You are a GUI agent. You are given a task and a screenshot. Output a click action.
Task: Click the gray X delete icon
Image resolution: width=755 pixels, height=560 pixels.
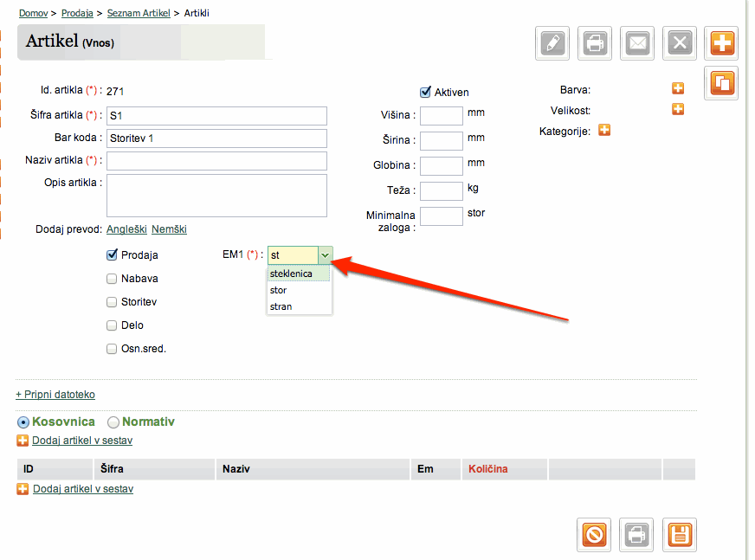tap(680, 43)
